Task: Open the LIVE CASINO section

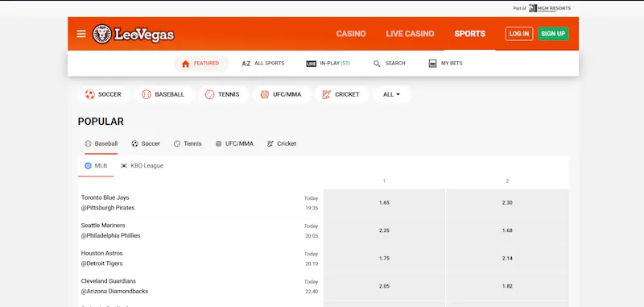Action: pos(410,34)
